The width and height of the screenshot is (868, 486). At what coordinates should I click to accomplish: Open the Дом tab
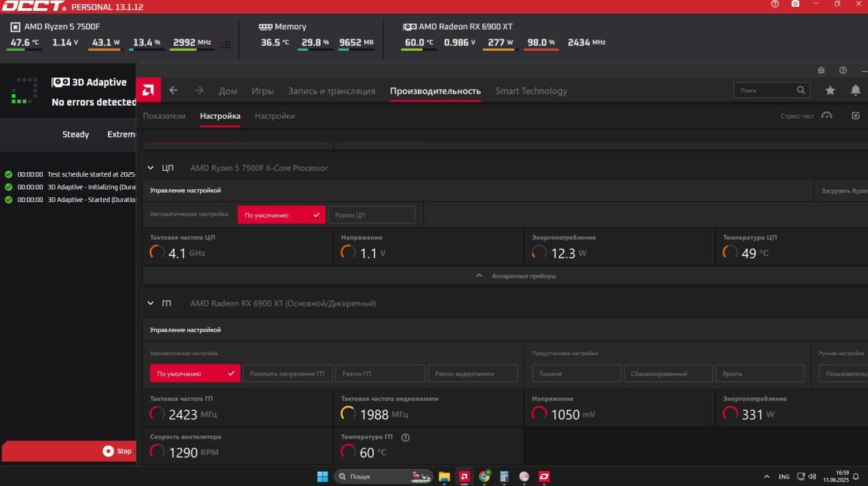[x=228, y=91]
